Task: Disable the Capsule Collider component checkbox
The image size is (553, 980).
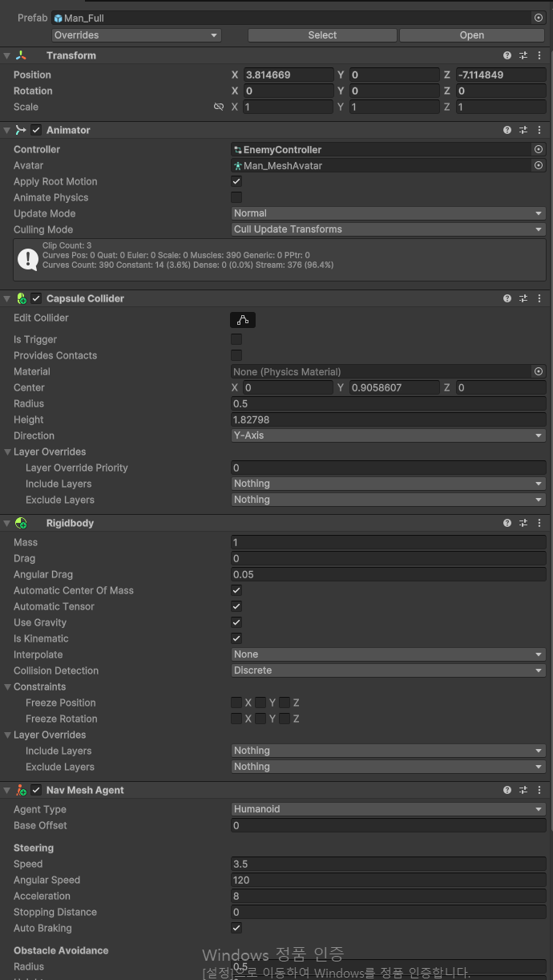Action: [x=36, y=298]
